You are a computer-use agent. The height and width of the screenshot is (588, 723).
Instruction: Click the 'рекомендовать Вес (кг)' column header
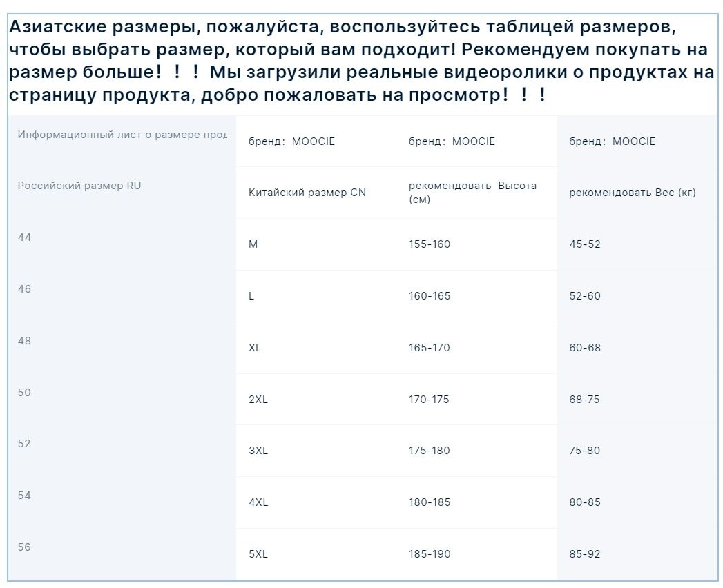(x=632, y=193)
